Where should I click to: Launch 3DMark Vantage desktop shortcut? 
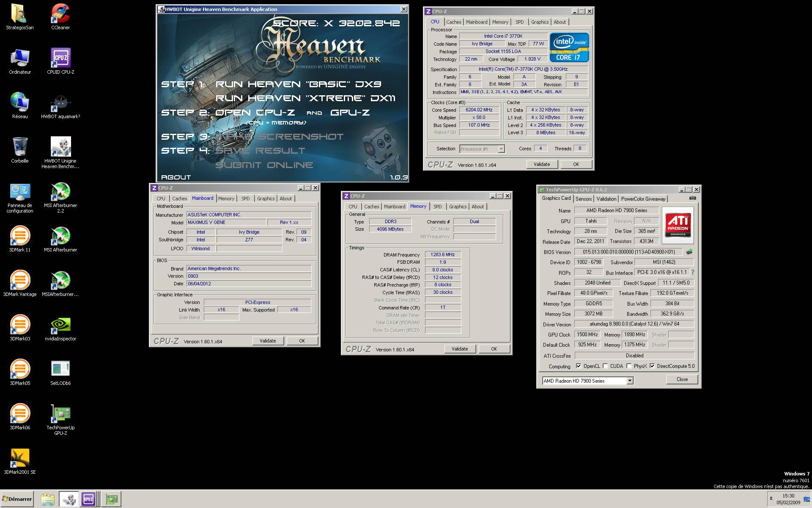20,284
